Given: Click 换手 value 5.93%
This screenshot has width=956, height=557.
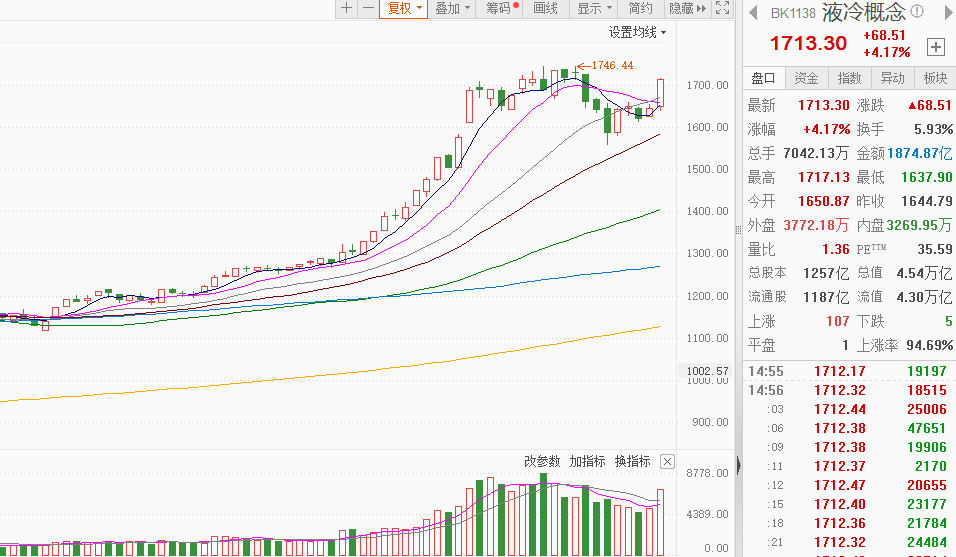Looking at the screenshot, I should (x=933, y=129).
